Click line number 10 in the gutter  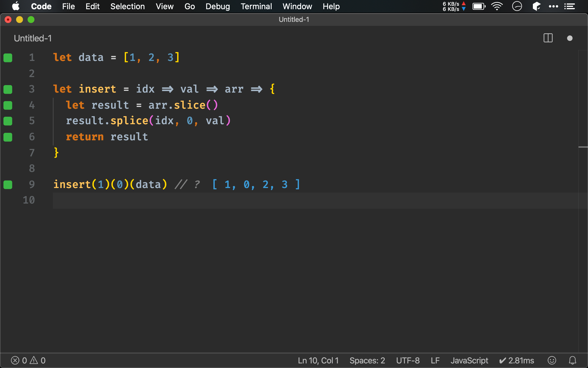point(29,200)
